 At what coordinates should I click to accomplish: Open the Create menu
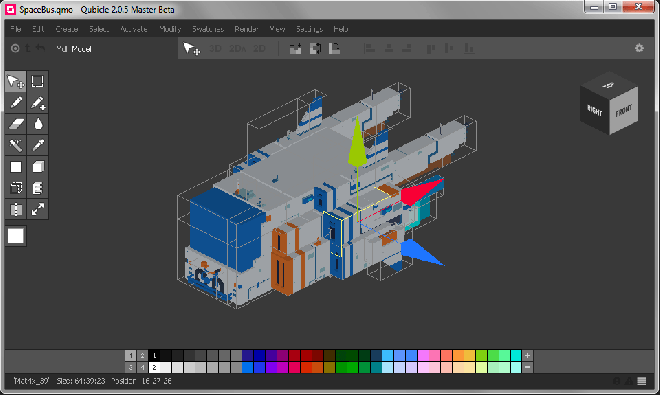[x=67, y=29]
